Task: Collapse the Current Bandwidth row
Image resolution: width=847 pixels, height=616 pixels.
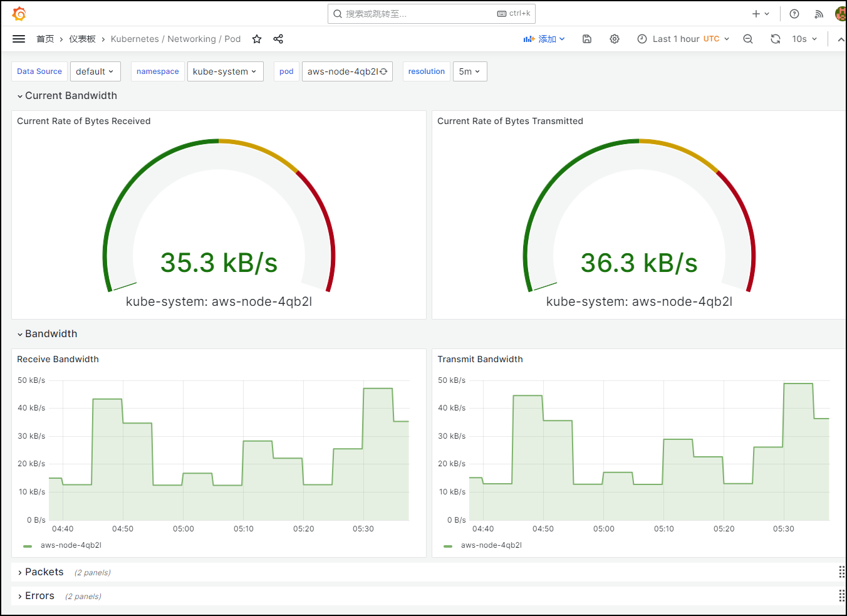Action: click(x=67, y=95)
